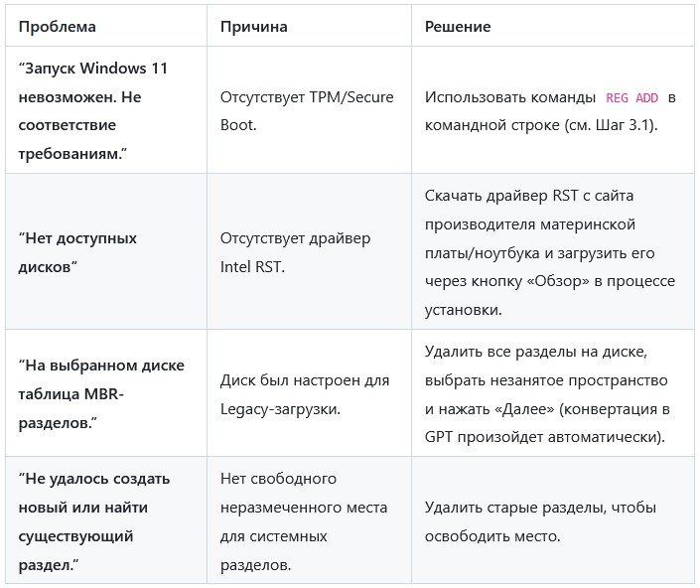Click the "Решение" column header
The image size is (700, 588).
[x=458, y=27]
